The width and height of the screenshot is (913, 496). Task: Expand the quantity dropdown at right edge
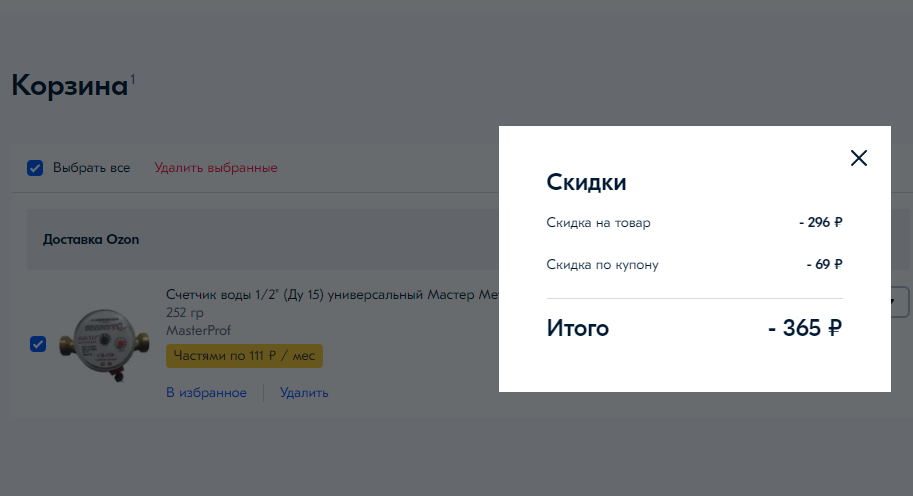click(x=899, y=301)
